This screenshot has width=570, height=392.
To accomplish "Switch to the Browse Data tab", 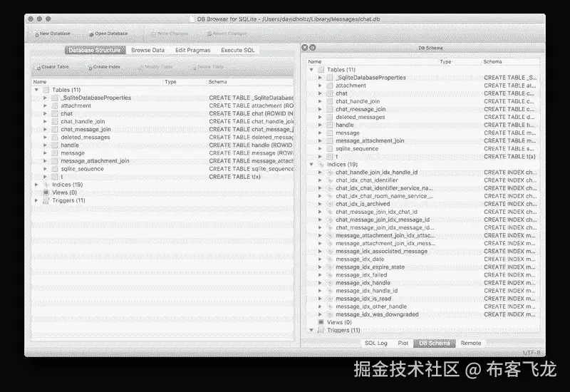I will (148, 50).
